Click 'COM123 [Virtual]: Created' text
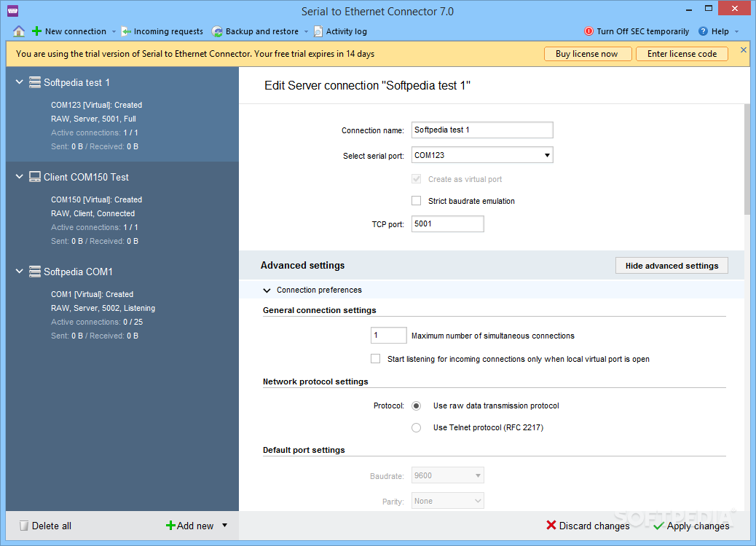Viewport: 756px width, 546px height. pyautogui.click(x=96, y=105)
